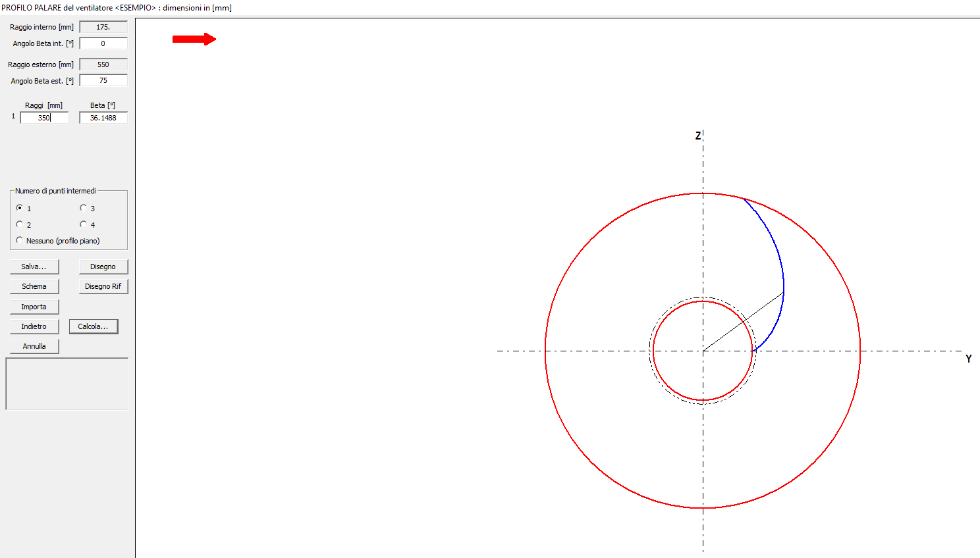This screenshot has height=558, width=980.
Task: Focus the Raggi input showing 350
Action: [x=44, y=118]
